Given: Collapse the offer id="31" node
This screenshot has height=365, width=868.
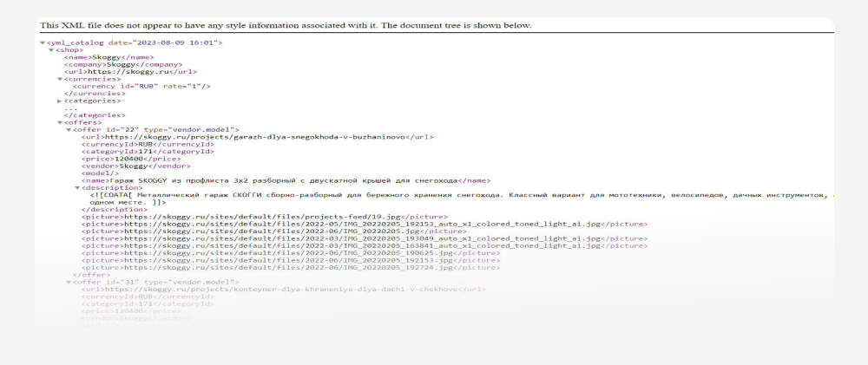Looking at the screenshot, I should 69,283.
